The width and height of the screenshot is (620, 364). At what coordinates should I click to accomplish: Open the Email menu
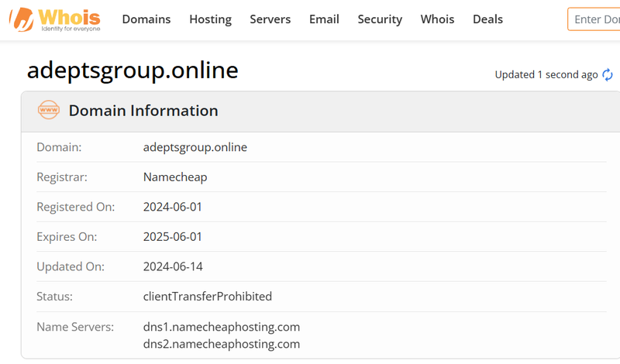pos(324,19)
